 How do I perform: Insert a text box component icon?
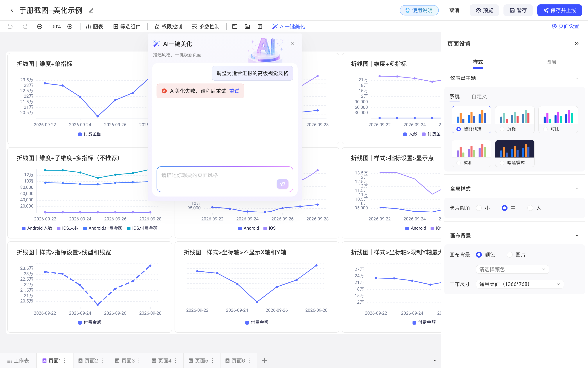pyautogui.click(x=260, y=26)
